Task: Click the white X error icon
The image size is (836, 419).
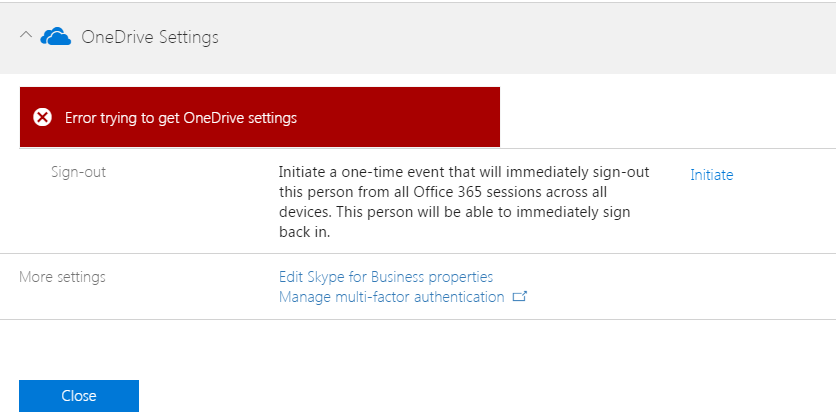Action: tap(42, 118)
